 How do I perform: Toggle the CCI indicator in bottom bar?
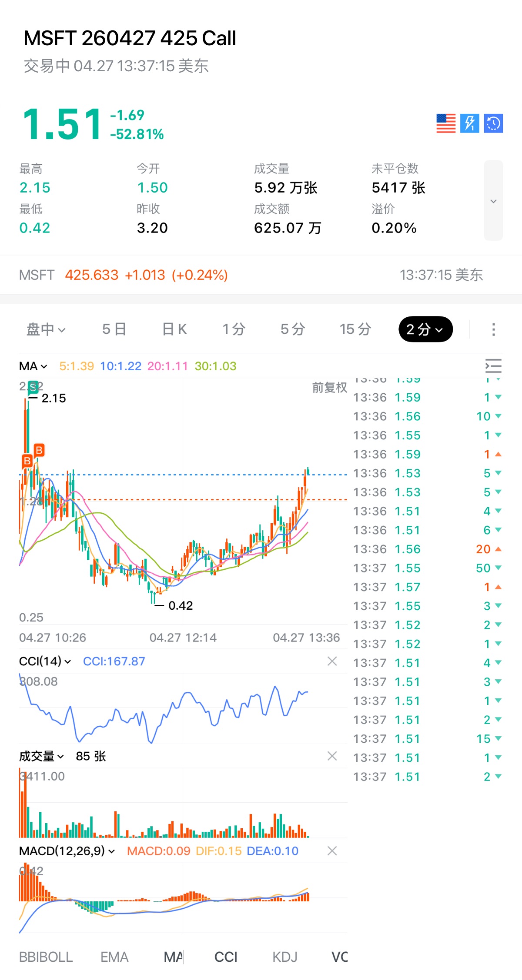click(x=226, y=957)
